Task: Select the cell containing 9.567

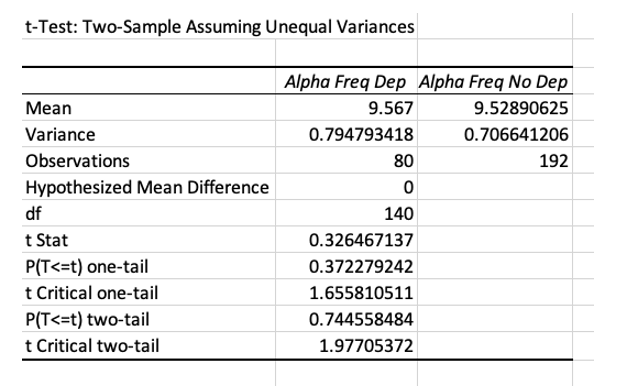Action: (346, 108)
